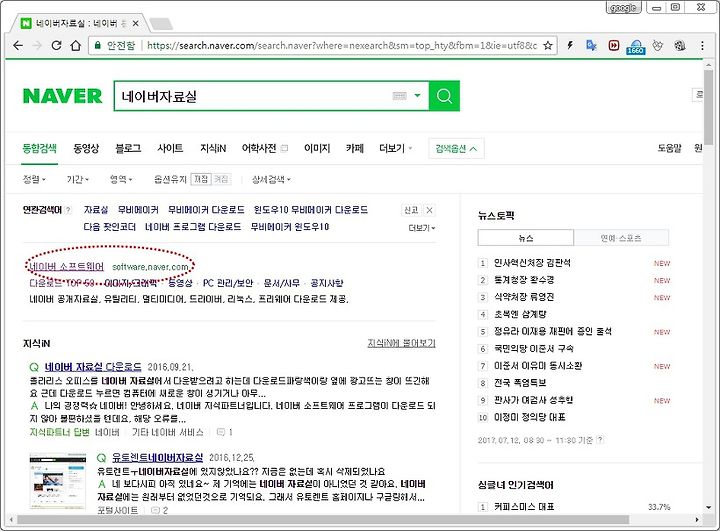Expand search box autocomplete dropdown arrow
The image size is (720, 531).
click(417, 96)
